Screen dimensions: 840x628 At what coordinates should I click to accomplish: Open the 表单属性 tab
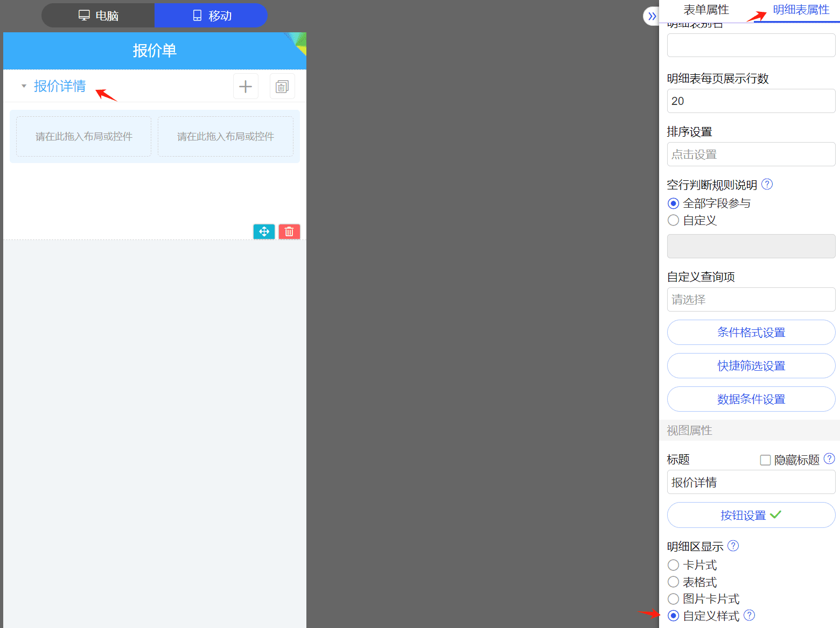click(x=706, y=10)
